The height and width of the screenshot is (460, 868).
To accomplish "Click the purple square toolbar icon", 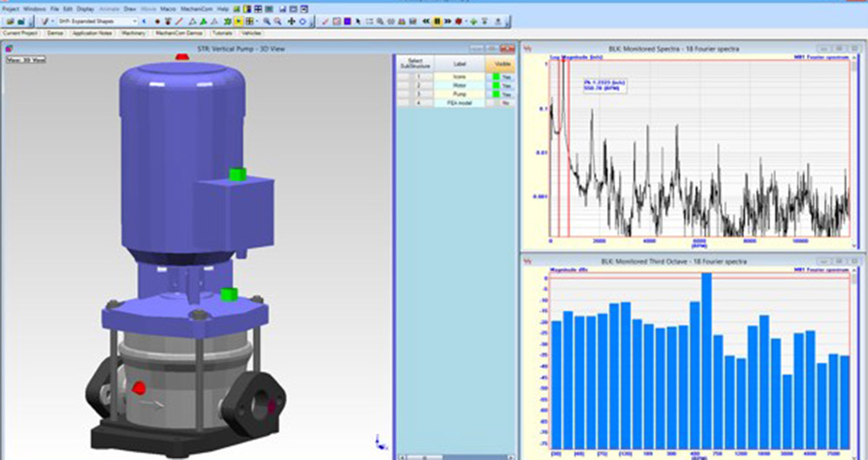I will click(347, 22).
